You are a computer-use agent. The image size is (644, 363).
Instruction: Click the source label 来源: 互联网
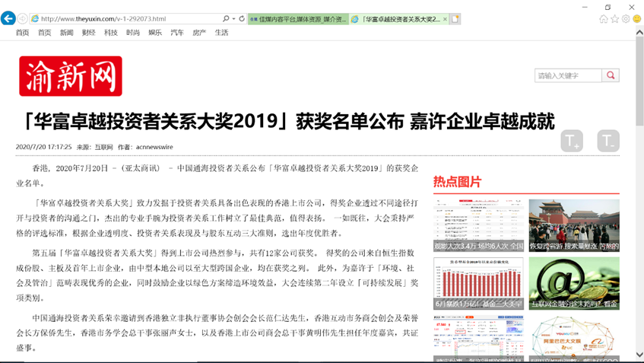pos(94,147)
